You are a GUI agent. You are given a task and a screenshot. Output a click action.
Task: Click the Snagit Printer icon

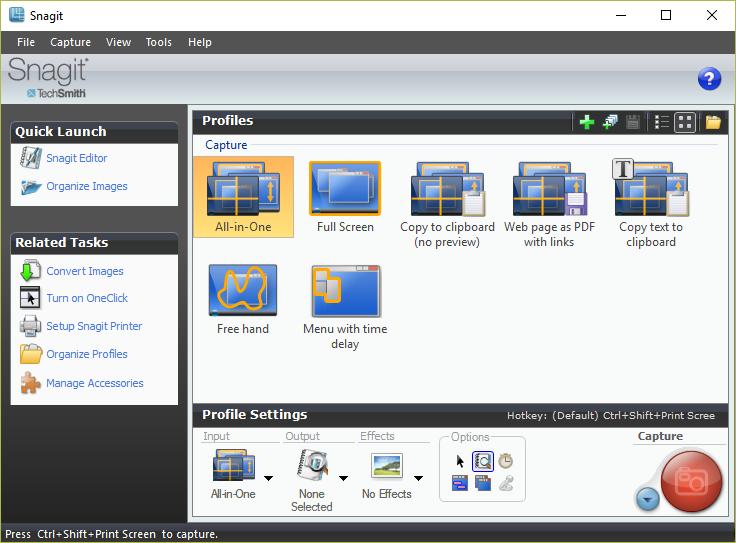coord(31,326)
